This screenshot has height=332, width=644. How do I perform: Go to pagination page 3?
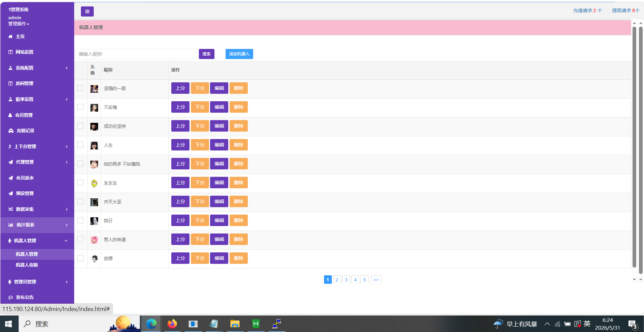(346, 280)
